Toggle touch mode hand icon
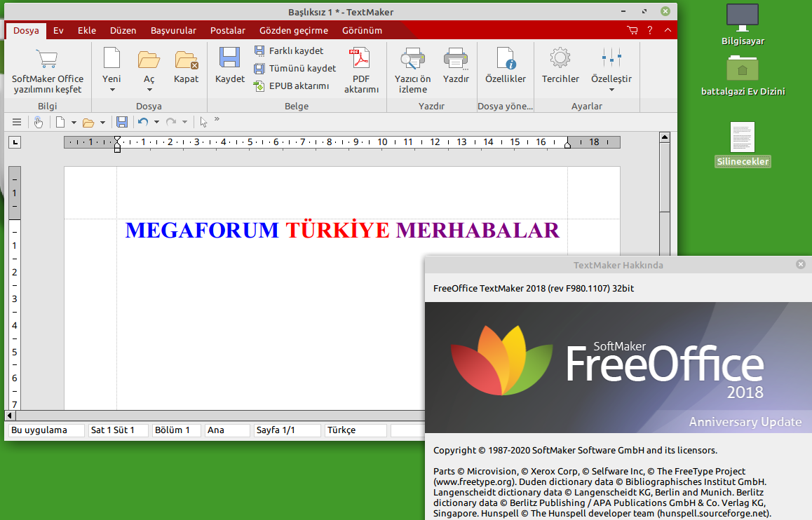 click(x=39, y=122)
